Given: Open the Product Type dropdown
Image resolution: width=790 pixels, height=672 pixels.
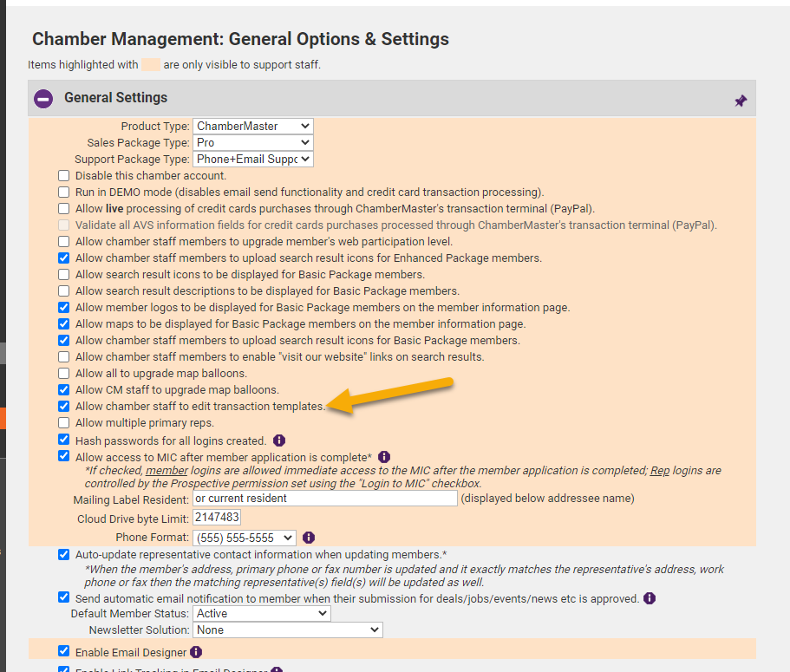Looking at the screenshot, I should point(252,127).
